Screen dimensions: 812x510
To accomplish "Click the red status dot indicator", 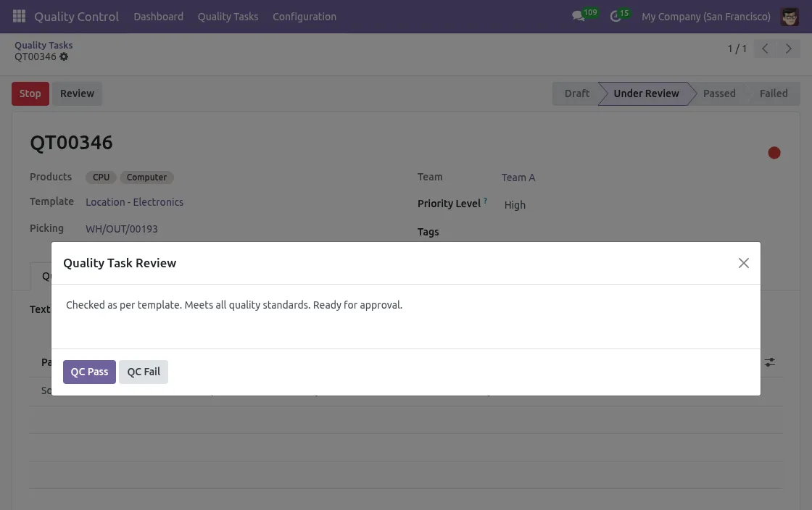I will coord(774,153).
